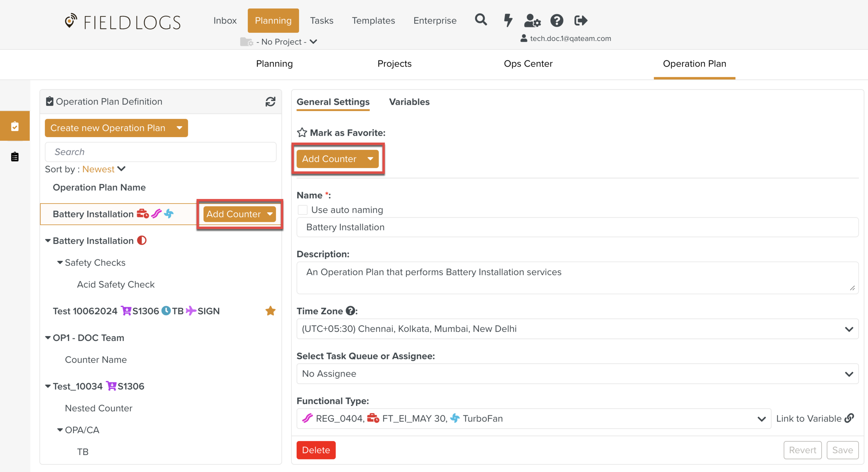Enable the Use auto naming checkbox

click(x=302, y=210)
